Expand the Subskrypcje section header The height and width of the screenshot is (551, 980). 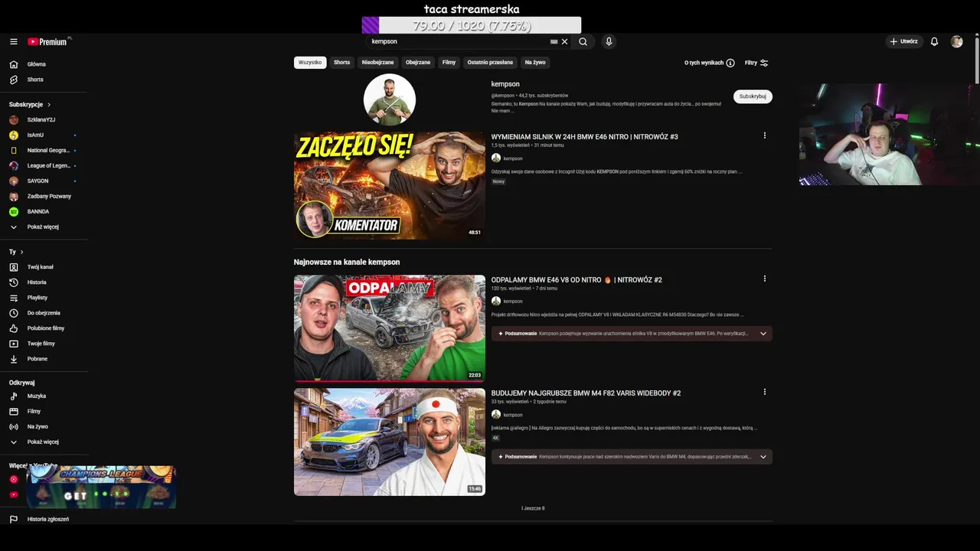pos(30,104)
